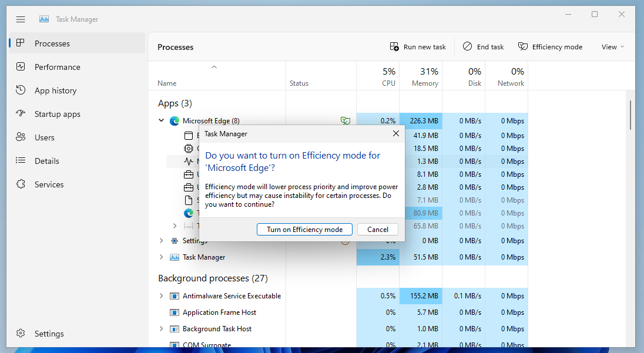Click the Services puzzle icon
This screenshot has width=644, height=353.
(21, 184)
